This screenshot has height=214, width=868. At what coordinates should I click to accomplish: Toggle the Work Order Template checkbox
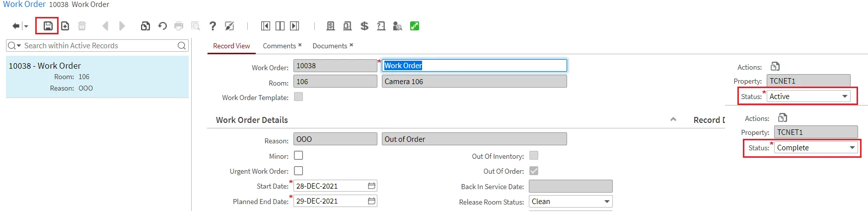[x=298, y=97]
